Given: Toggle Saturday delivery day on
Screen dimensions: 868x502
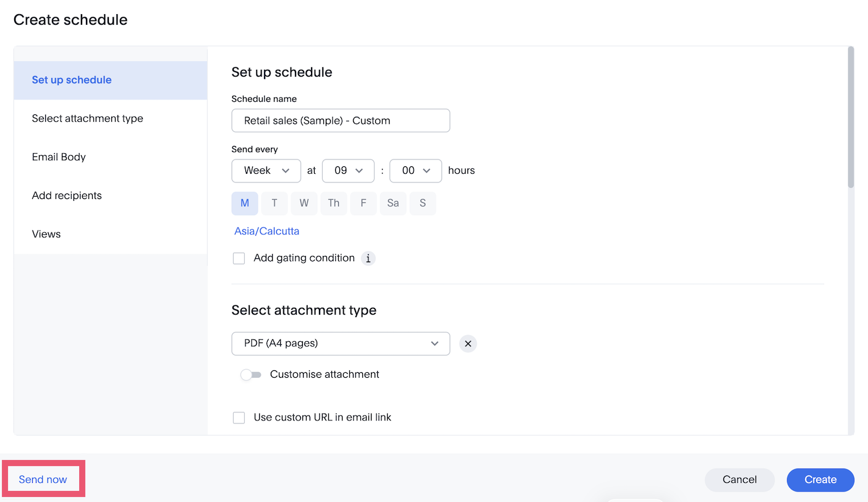Looking at the screenshot, I should [x=393, y=203].
